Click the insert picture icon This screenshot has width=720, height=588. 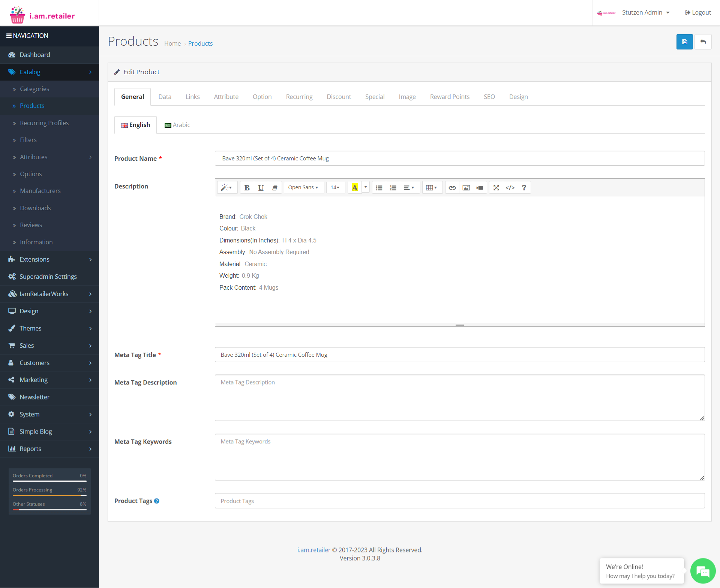click(x=466, y=188)
